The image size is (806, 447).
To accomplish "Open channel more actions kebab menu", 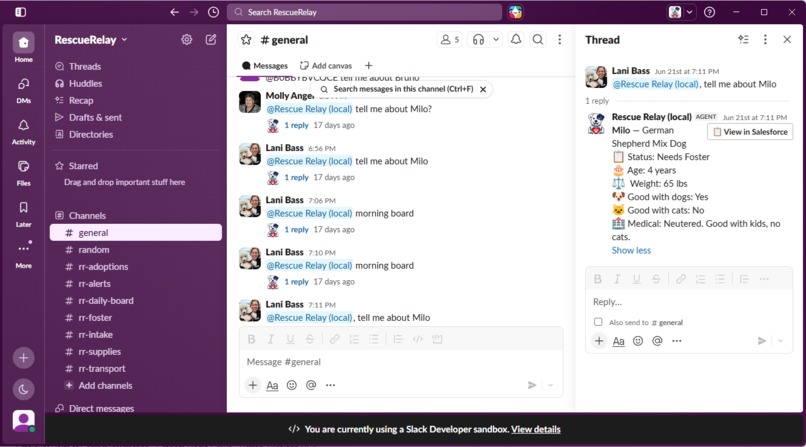I will 559,40.
